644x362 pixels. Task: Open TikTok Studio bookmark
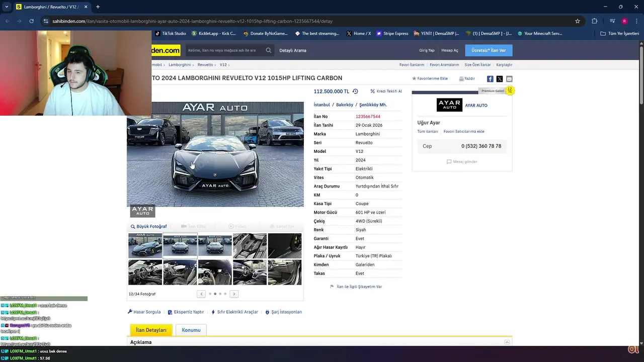[x=171, y=34]
